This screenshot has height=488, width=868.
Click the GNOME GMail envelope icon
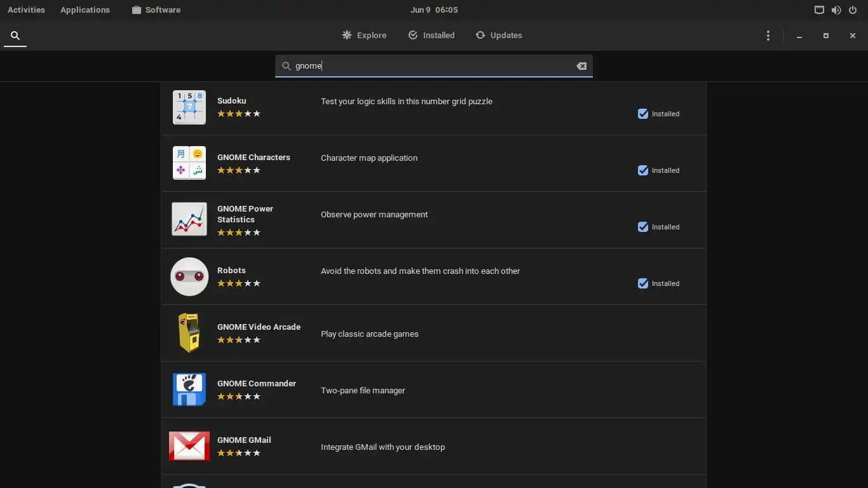point(189,446)
